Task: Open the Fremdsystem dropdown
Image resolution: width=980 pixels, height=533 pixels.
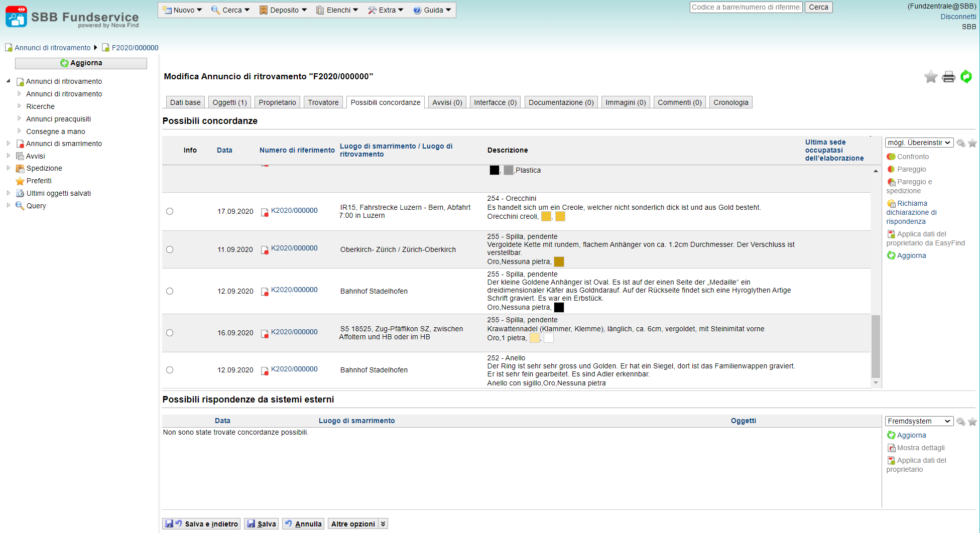Action: pyautogui.click(x=919, y=421)
